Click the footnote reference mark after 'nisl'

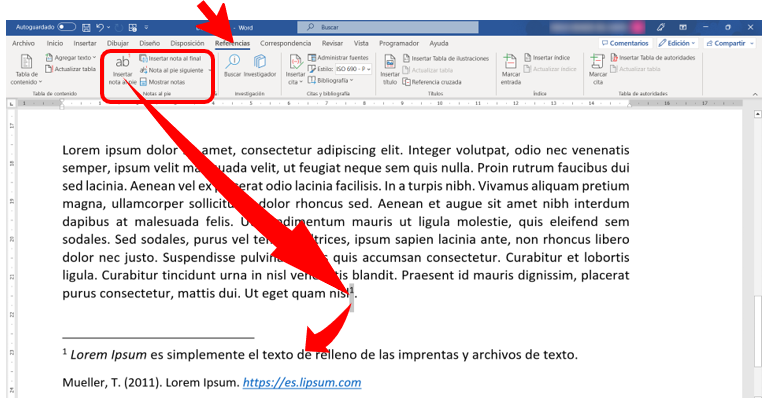coord(351,290)
